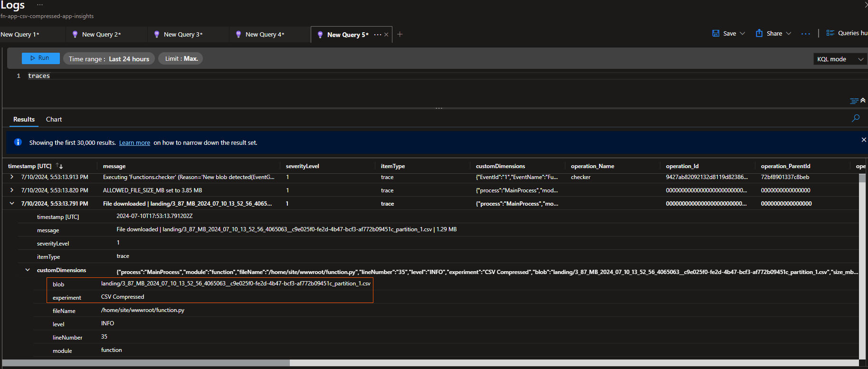Click the operation_ParentId column header
The width and height of the screenshot is (868, 369).
[x=785, y=166]
